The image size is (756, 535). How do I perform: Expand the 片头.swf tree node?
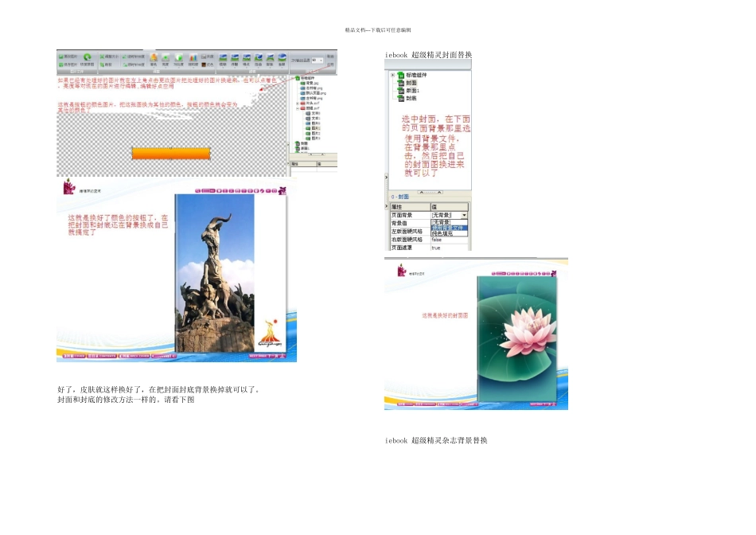point(298,103)
